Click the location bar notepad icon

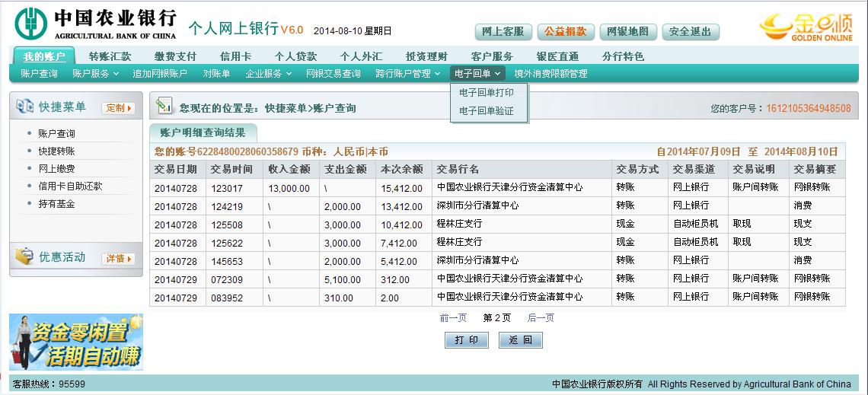pyautogui.click(x=164, y=107)
